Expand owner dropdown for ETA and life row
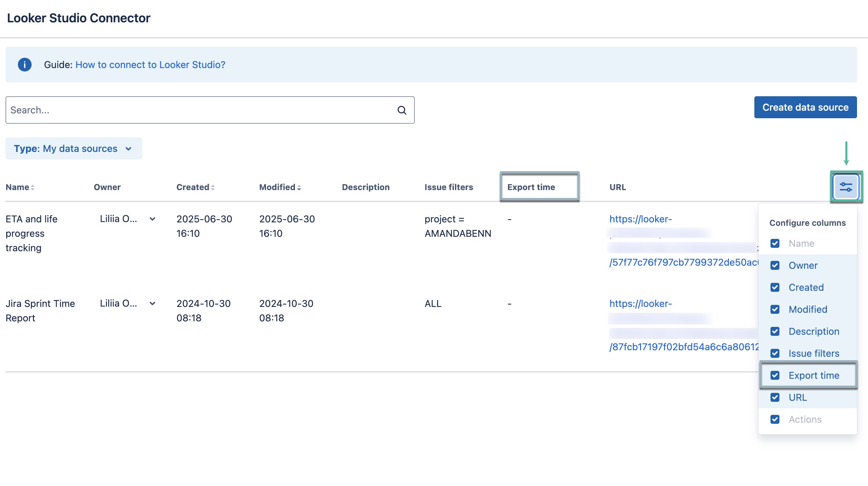Viewport: 868px width, 486px height. [x=152, y=219]
